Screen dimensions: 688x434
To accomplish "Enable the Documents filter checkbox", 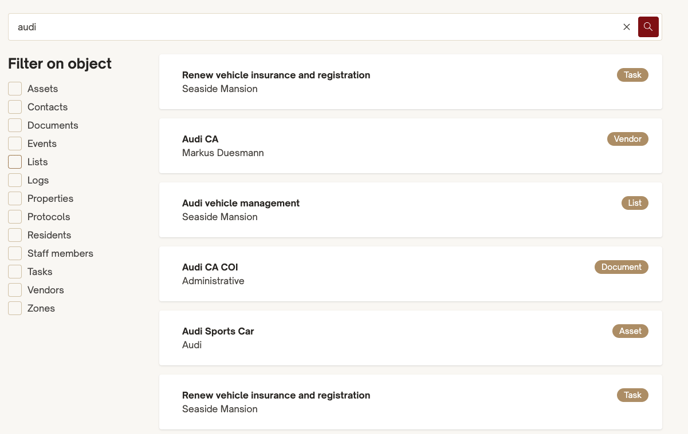I will coord(15,125).
